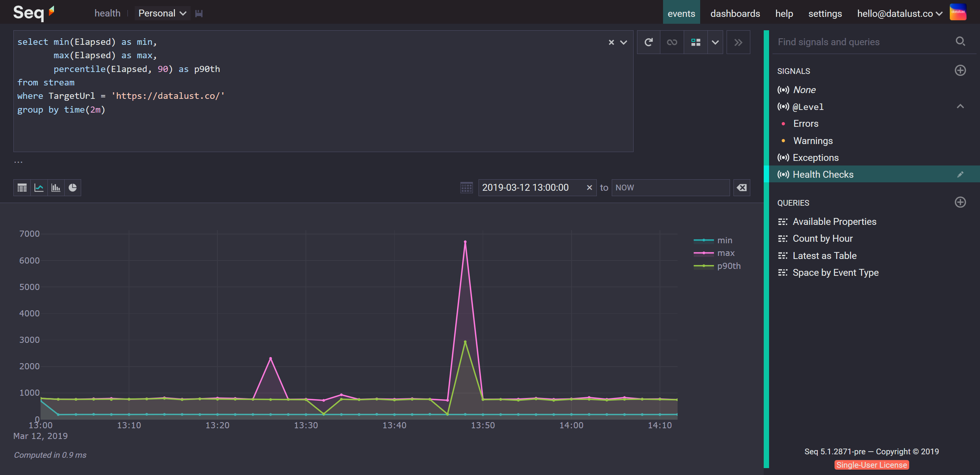The height and width of the screenshot is (475, 980).
Task: Clear the query text with X icon
Action: pos(611,42)
